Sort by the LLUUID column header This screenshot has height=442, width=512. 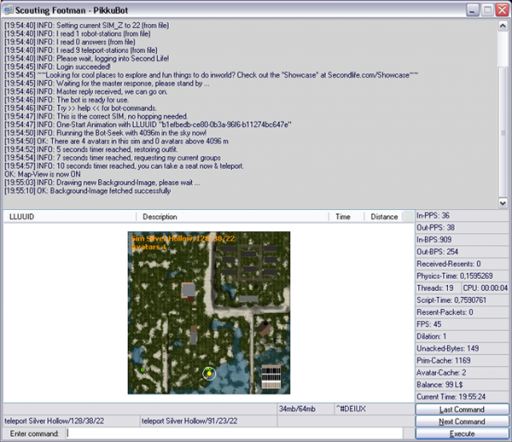point(70,217)
